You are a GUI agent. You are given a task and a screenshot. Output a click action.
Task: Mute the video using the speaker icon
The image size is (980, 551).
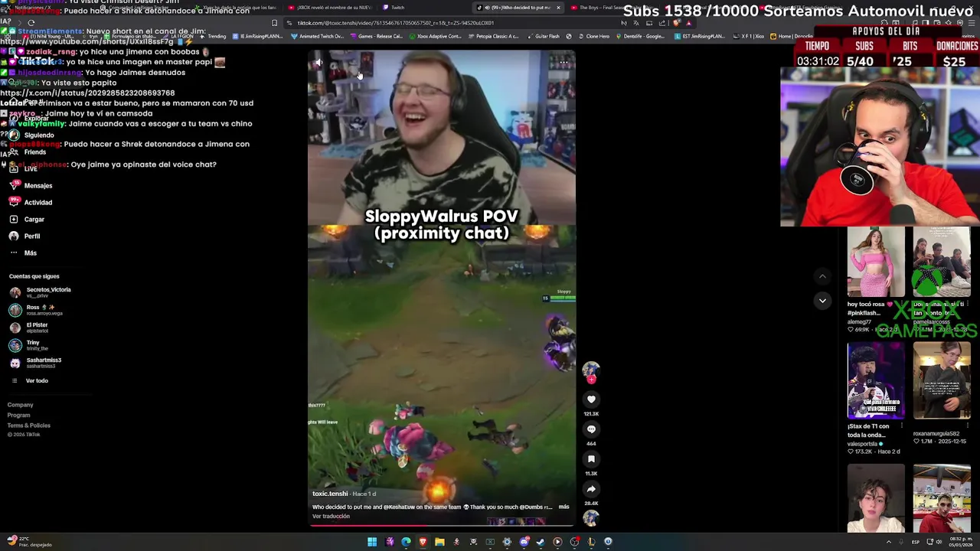pyautogui.click(x=319, y=63)
